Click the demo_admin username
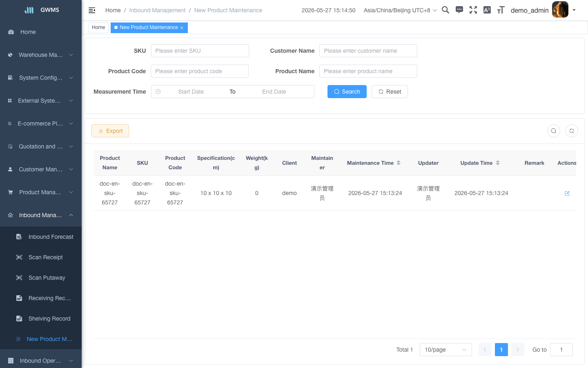588x368 pixels. (530, 10)
